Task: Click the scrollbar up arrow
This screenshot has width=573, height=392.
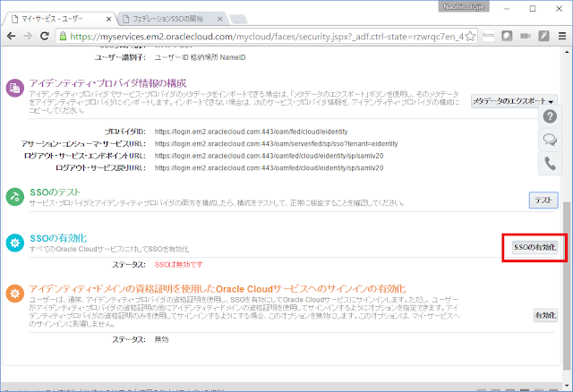Action: 567,52
